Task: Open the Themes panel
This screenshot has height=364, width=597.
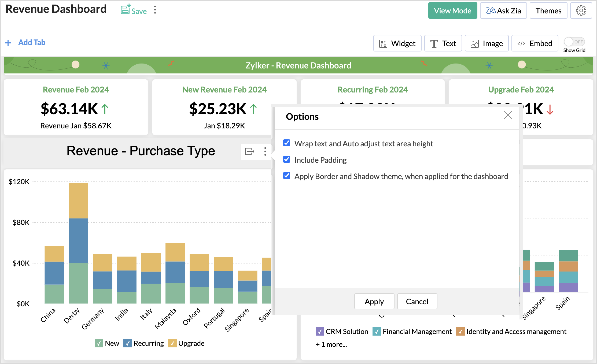Action: pos(548,10)
